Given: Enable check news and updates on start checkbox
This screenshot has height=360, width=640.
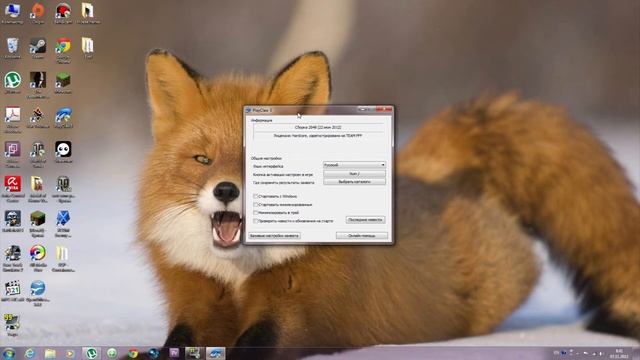Looking at the screenshot, I should click(x=256, y=221).
